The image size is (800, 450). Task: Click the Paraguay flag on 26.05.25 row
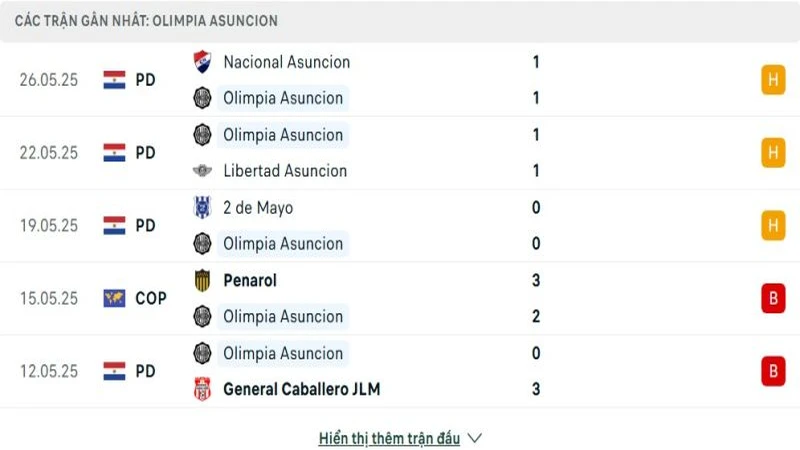tap(114, 80)
